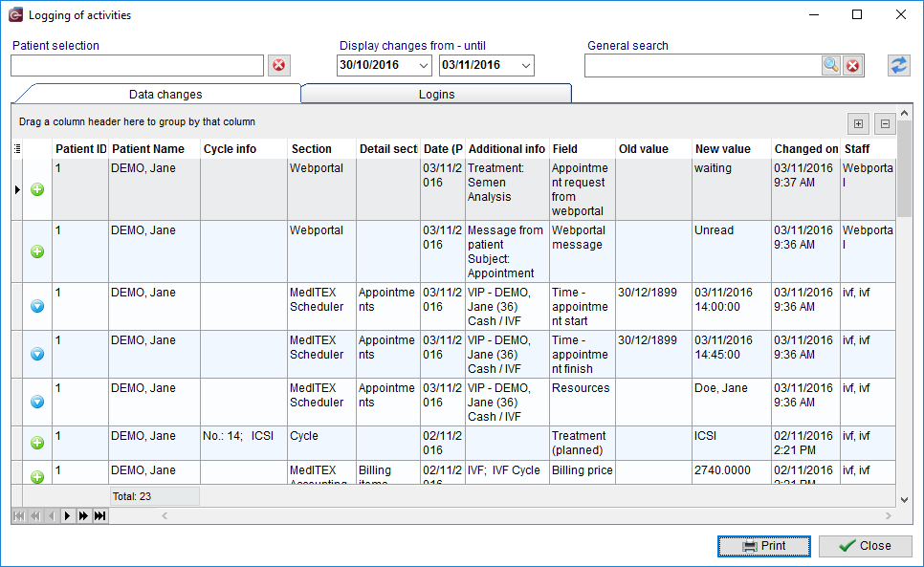Toggle blue arrow on the Resources row
This screenshot has height=567, width=924.
click(x=37, y=402)
